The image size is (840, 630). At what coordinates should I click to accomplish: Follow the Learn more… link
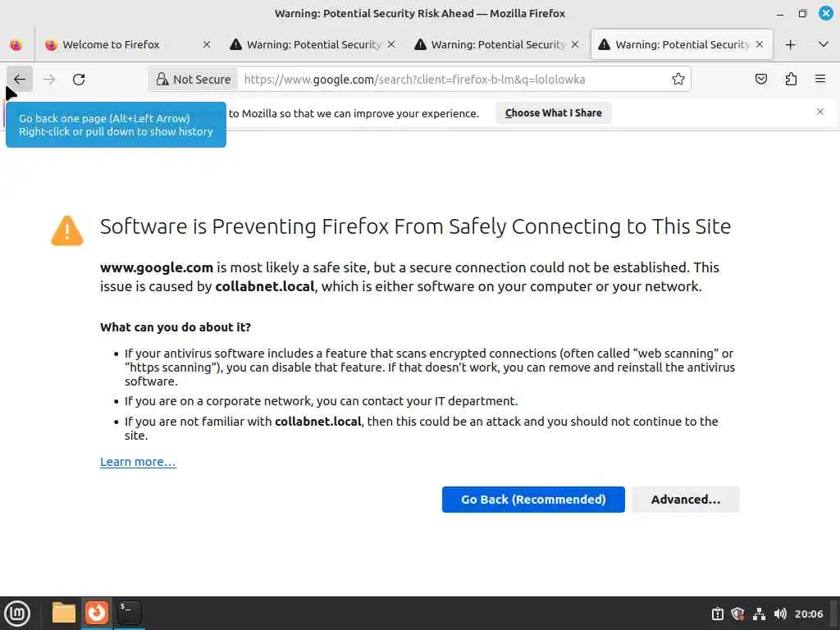[x=138, y=462]
